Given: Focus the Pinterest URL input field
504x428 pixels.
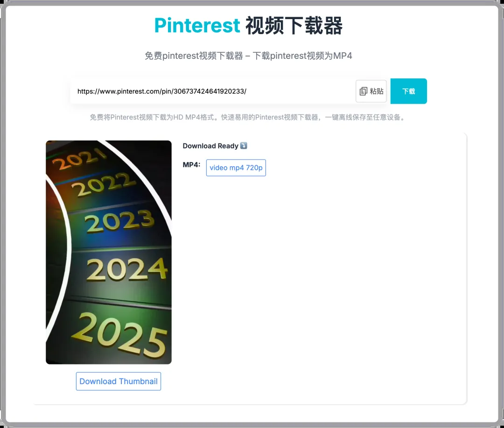Looking at the screenshot, I should [213, 91].
